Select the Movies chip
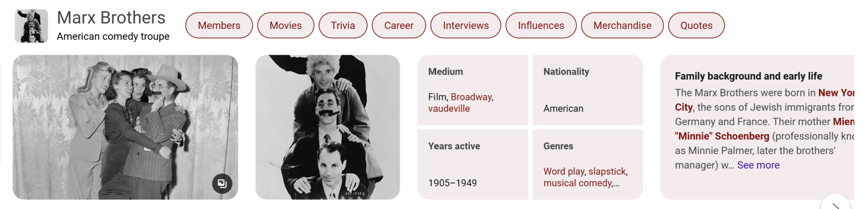Image resolution: width=868 pixels, height=209 pixels. click(286, 26)
